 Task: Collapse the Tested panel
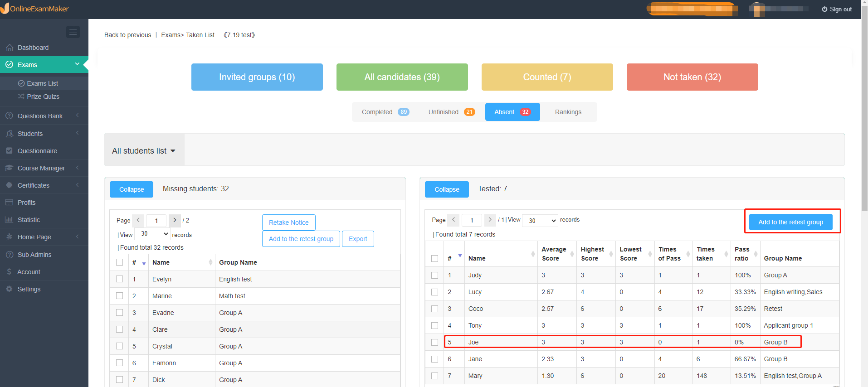click(x=447, y=189)
